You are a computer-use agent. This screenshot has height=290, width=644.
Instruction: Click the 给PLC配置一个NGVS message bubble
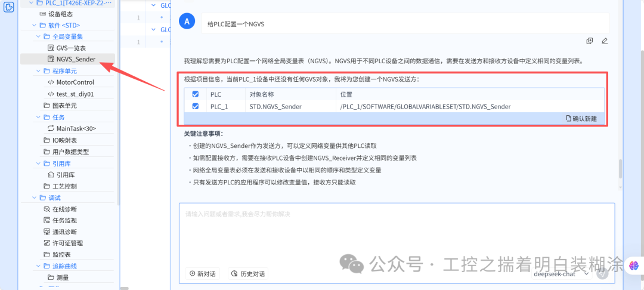(405, 24)
